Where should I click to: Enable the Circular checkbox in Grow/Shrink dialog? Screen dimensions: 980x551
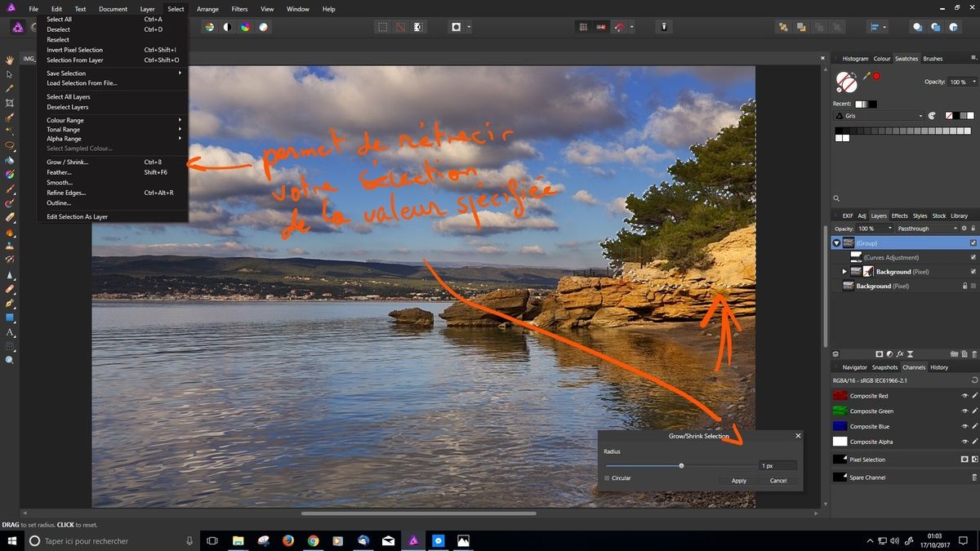[x=608, y=478]
